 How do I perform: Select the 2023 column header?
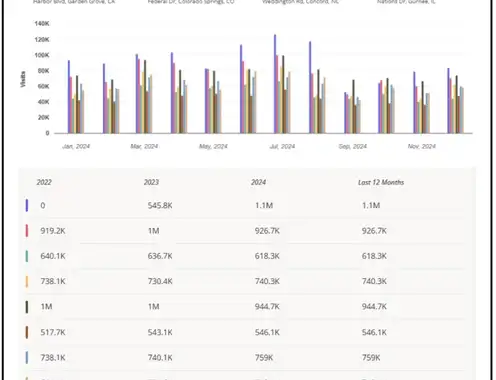coord(151,182)
